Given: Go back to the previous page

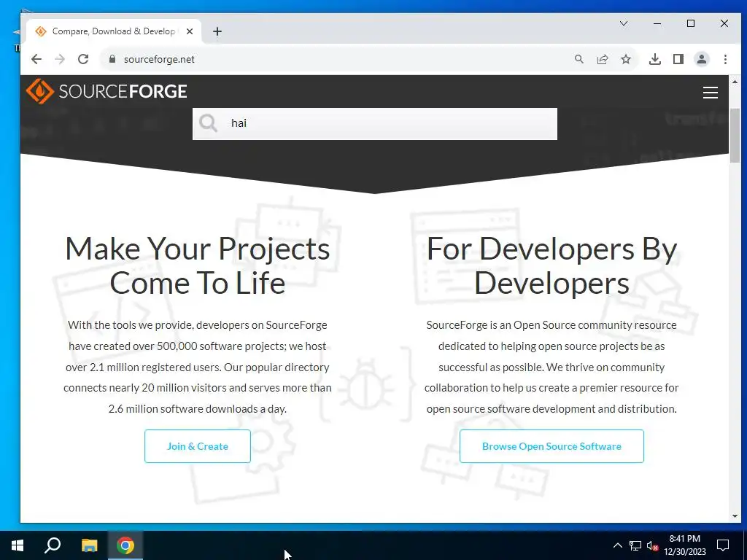Looking at the screenshot, I should tap(36, 59).
